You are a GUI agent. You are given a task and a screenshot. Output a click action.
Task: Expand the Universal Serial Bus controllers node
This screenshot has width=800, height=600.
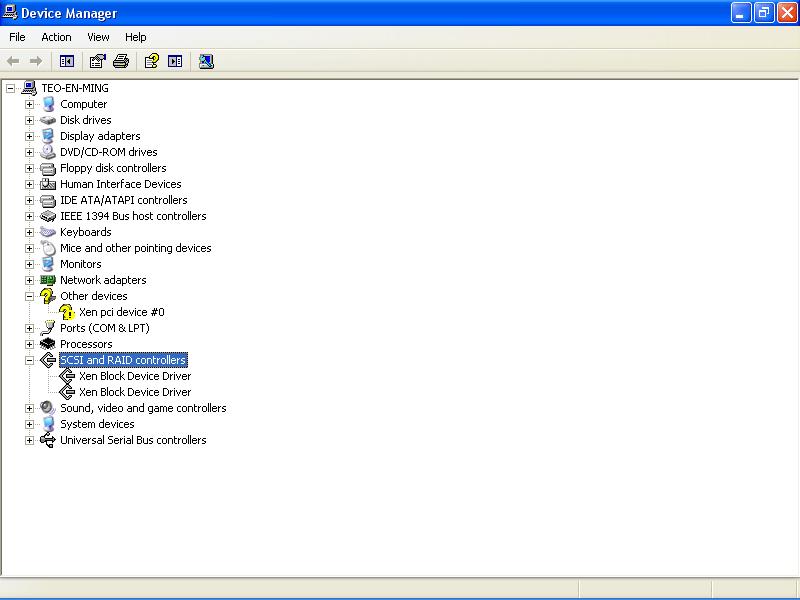click(29, 440)
